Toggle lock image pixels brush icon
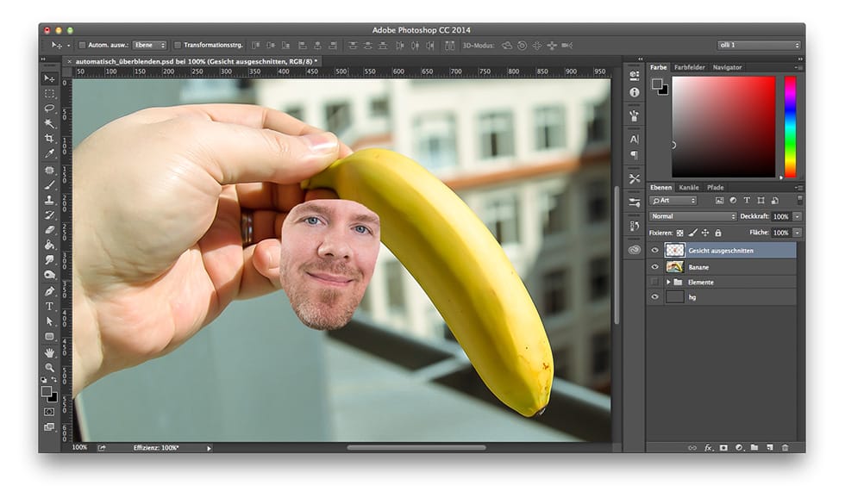Viewport: 845px width, 504px height. 692,233
